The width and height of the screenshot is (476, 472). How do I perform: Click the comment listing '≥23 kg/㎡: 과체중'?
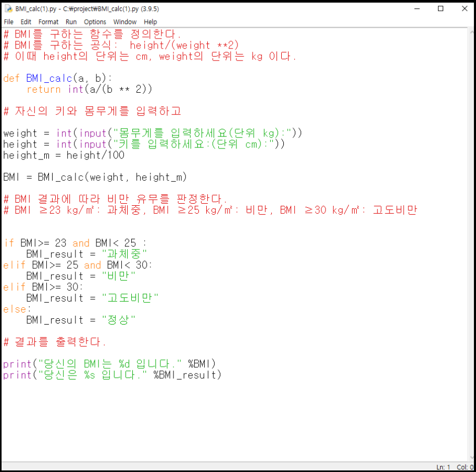click(210, 210)
